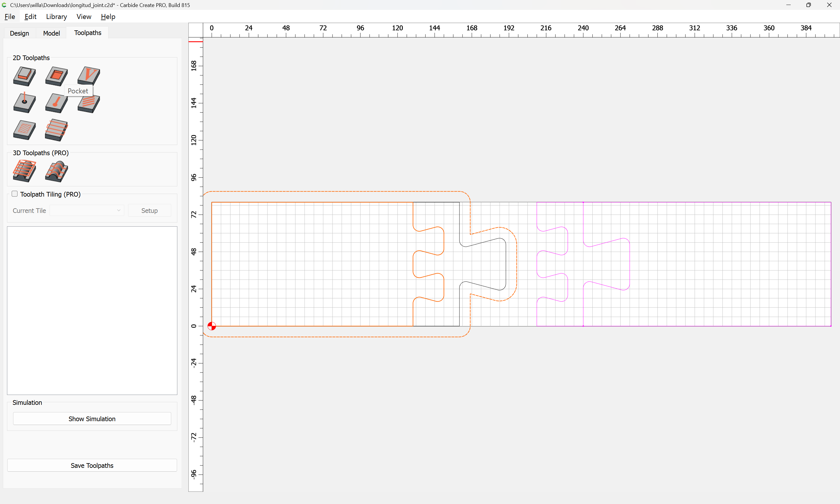Click the 2D toolpath icon with red horizontal lines overhanging the block

pos(56,130)
